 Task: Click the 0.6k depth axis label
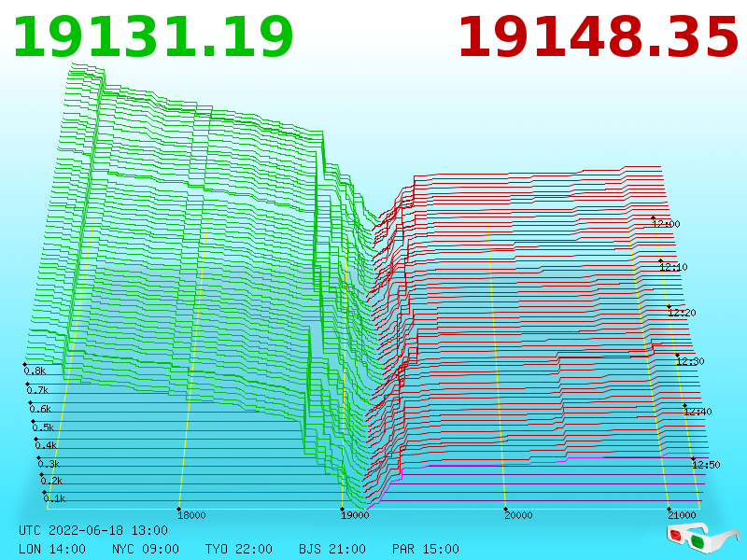point(40,409)
